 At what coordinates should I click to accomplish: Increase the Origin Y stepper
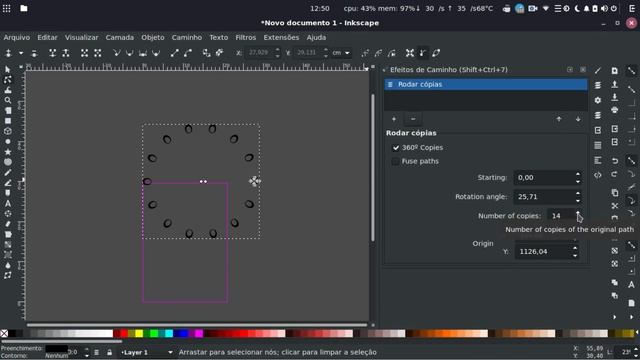click(x=575, y=248)
